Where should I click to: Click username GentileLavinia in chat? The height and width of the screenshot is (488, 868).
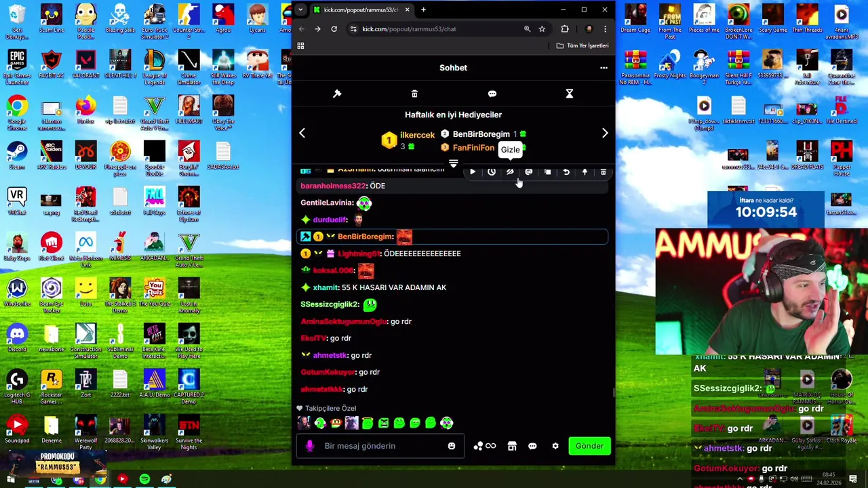[326, 203]
